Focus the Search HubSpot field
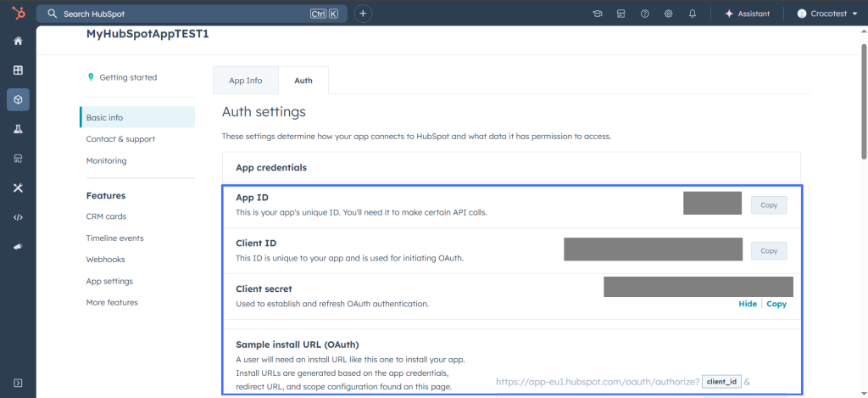Viewport: 868px width, 398px height. point(192,14)
